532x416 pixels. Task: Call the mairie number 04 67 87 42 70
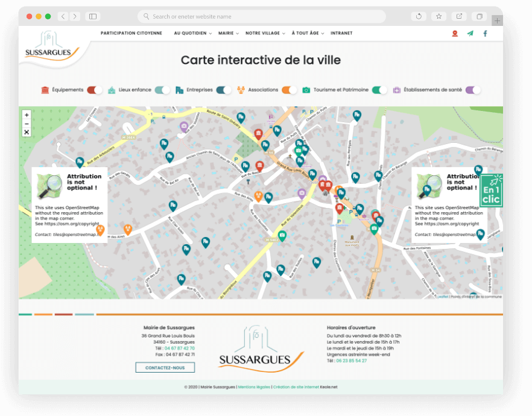180,348
